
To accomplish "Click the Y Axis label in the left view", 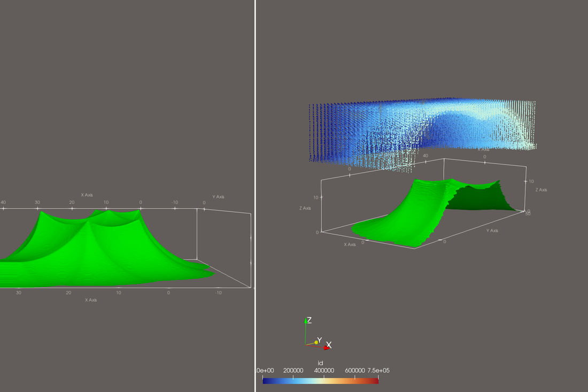I will (218, 197).
